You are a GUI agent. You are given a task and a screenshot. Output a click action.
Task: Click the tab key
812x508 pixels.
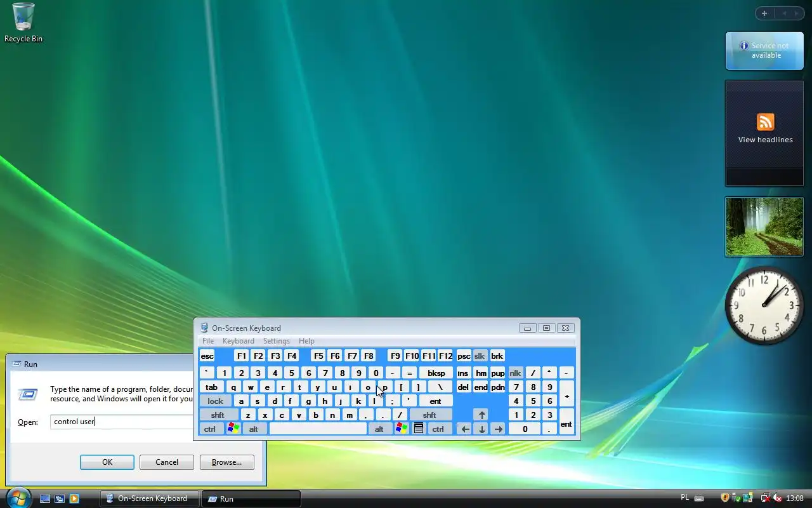(x=212, y=387)
